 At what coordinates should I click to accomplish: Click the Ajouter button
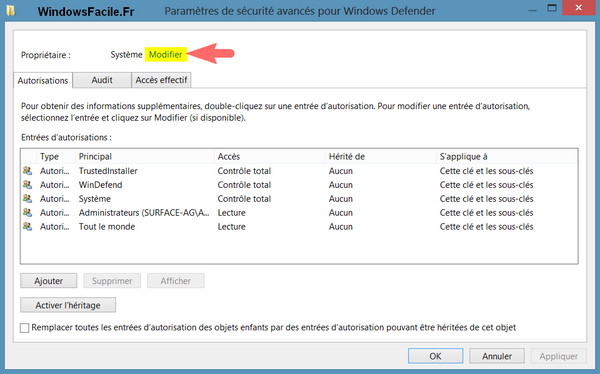point(49,281)
